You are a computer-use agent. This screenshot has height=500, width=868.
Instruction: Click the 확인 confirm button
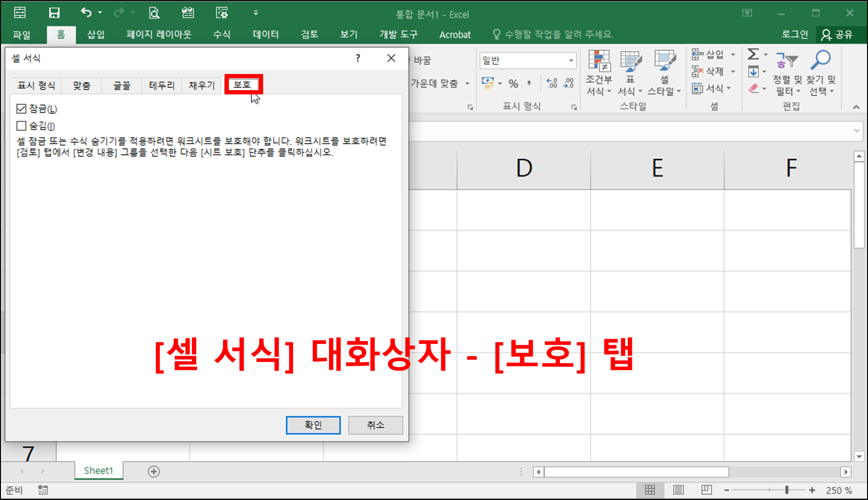(313, 425)
